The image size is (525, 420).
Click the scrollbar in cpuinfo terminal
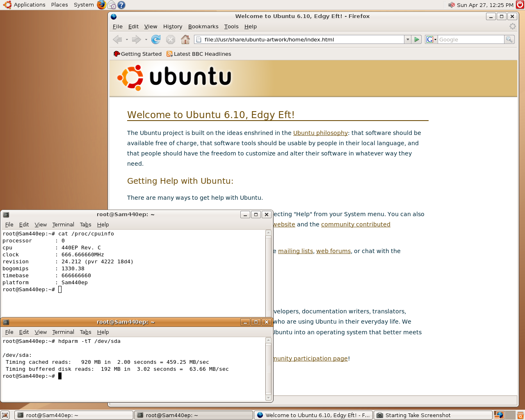pyautogui.click(x=268, y=273)
